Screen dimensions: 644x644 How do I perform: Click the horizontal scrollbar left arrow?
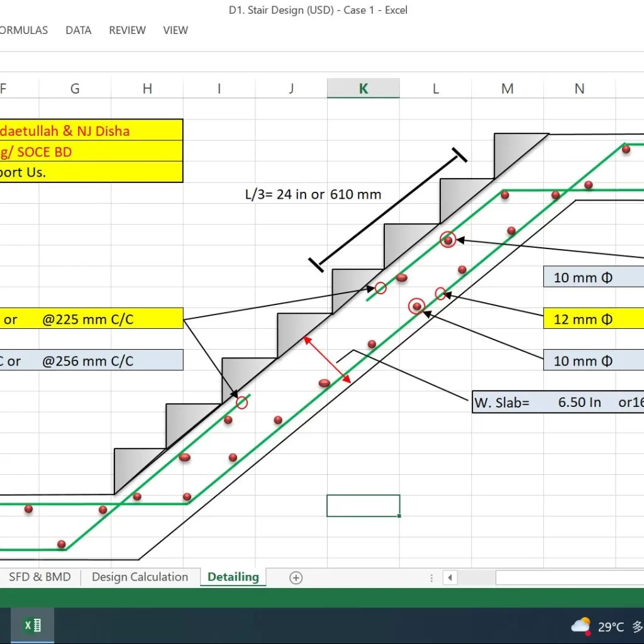tap(450, 578)
